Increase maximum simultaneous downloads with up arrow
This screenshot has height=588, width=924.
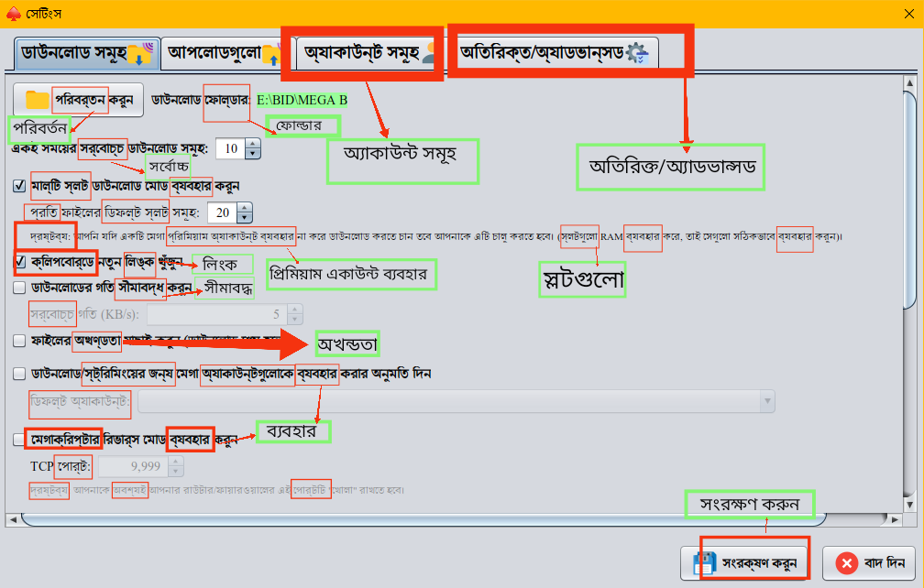pyautogui.click(x=251, y=142)
